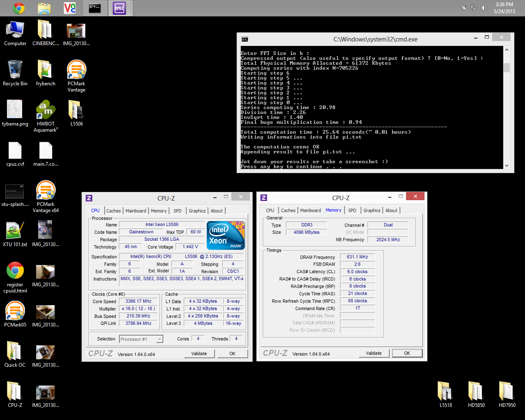The height and width of the screenshot is (420, 525).
Task: Open About tab in right CPU-Z window
Action: (391, 210)
